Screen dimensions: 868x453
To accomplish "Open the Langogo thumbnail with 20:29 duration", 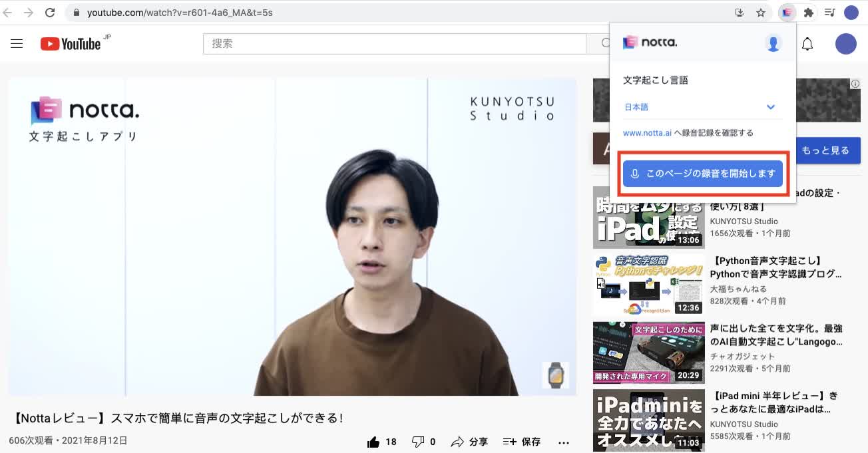I will coord(648,353).
